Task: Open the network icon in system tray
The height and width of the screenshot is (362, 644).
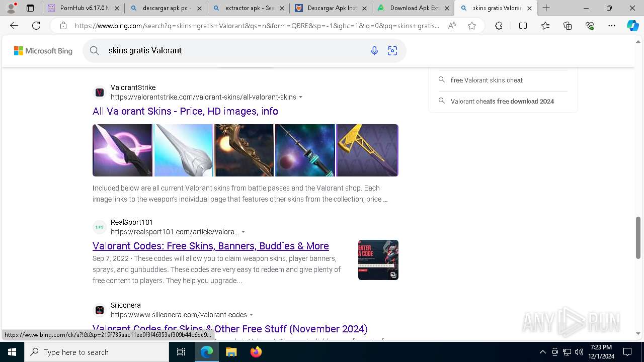Action: (x=567, y=352)
